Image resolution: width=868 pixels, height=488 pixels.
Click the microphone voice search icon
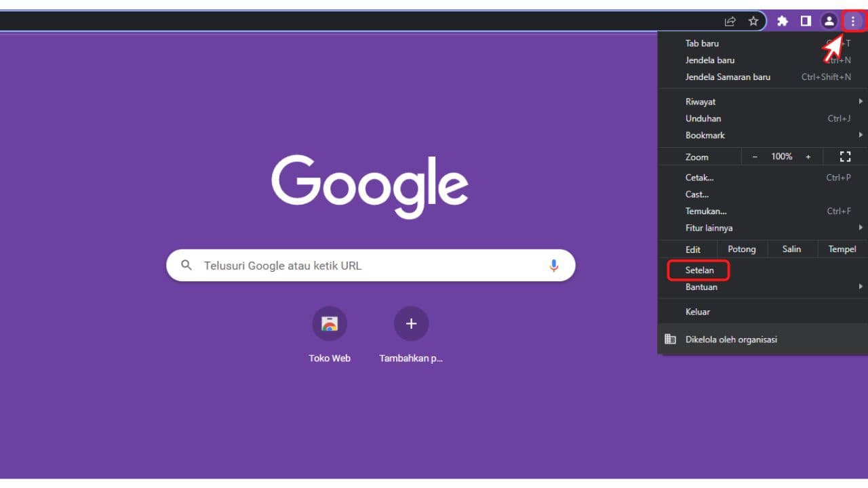tap(554, 266)
